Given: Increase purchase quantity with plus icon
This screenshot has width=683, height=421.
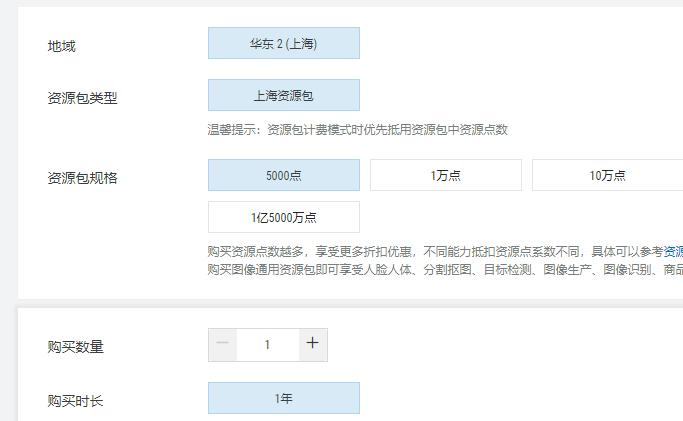Looking at the screenshot, I should 313,345.
